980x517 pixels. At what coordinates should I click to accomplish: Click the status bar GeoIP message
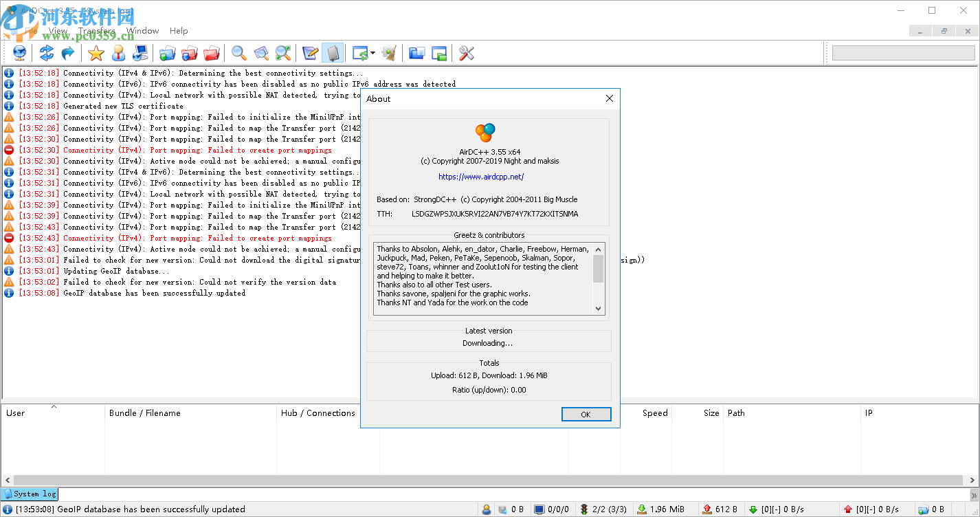click(x=131, y=509)
